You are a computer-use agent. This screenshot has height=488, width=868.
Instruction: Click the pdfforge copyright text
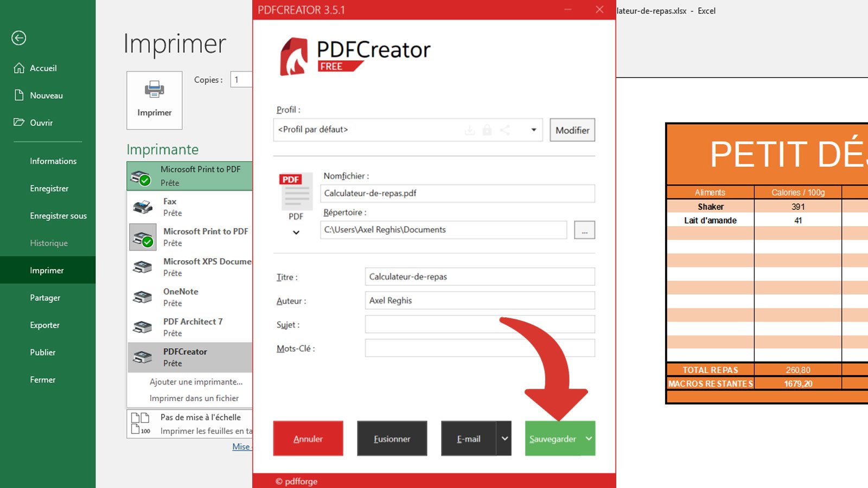pos(296,481)
